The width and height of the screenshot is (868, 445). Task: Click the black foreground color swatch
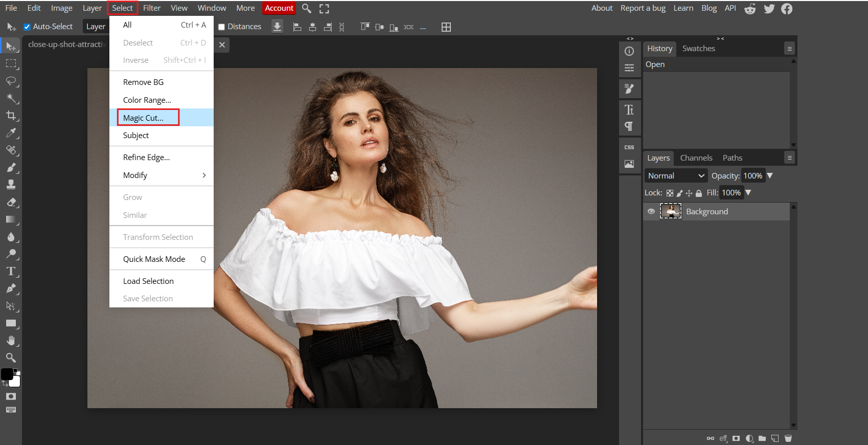[x=7, y=374]
